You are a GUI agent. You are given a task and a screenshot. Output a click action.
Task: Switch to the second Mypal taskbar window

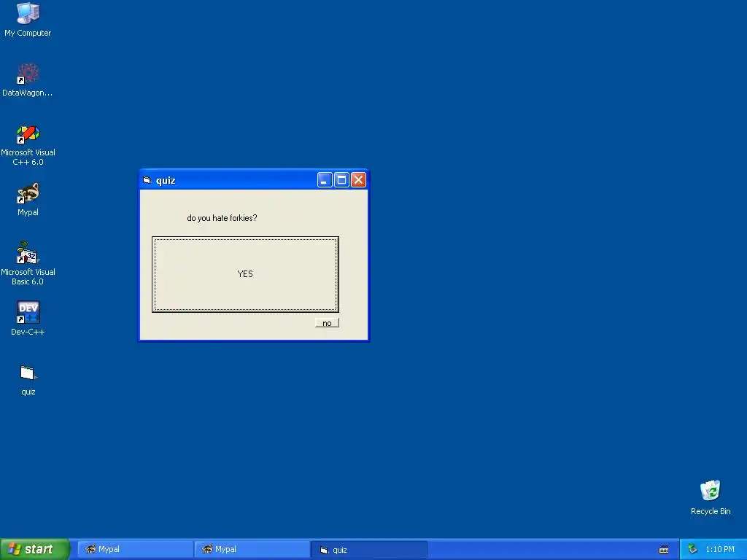click(x=252, y=550)
